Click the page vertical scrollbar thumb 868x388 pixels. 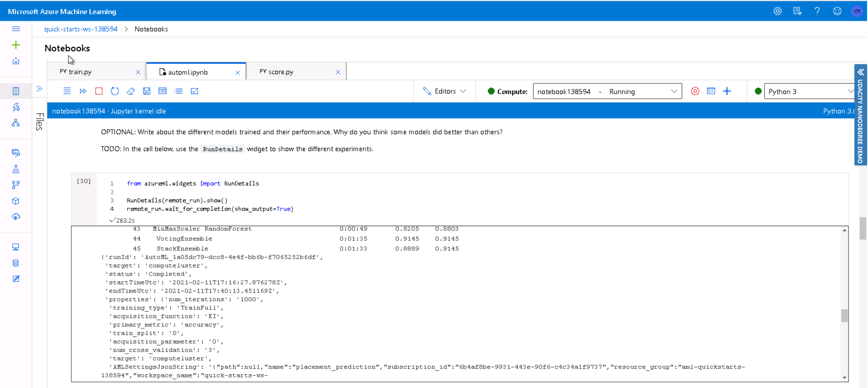click(x=863, y=229)
